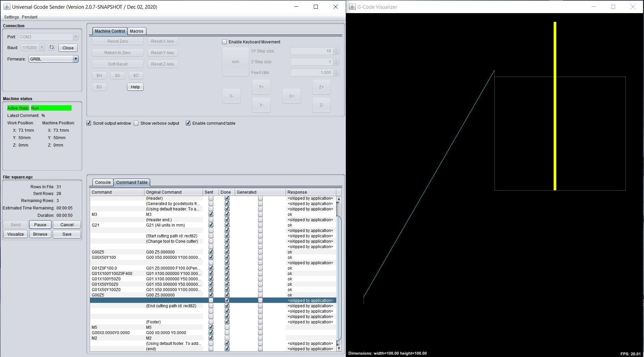
Task: Open the Port COM3 dropdown
Action: click(x=76, y=37)
